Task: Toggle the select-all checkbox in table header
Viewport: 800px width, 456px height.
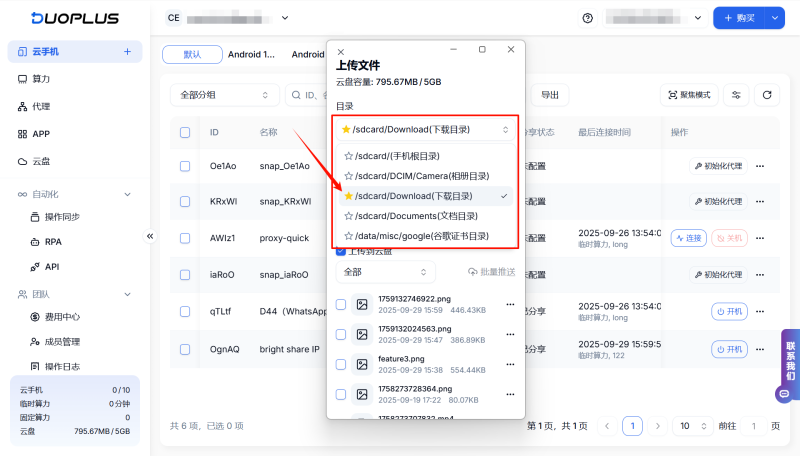Action: pyautogui.click(x=185, y=132)
